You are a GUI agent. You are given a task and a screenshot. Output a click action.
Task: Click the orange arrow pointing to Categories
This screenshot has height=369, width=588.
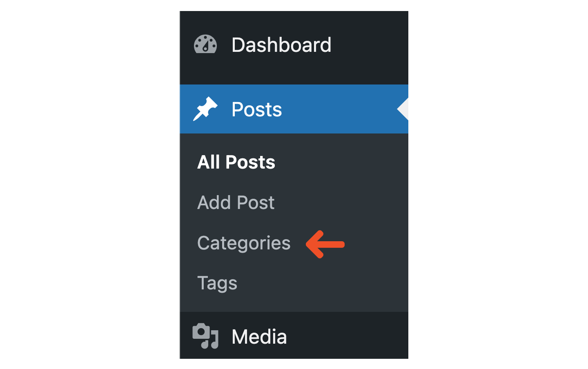[x=325, y=245]
